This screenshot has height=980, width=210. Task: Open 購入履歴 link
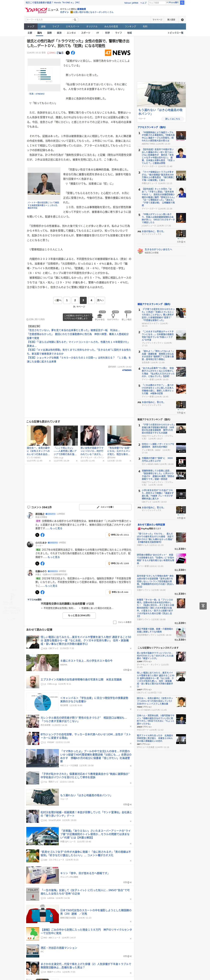click(171, 20)
